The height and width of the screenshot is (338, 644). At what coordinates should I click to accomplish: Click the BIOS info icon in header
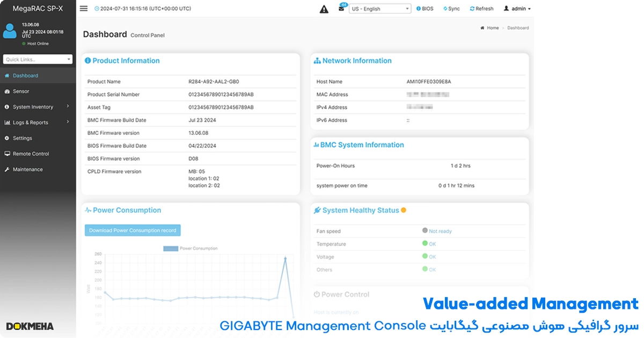[x=419, y=9]
